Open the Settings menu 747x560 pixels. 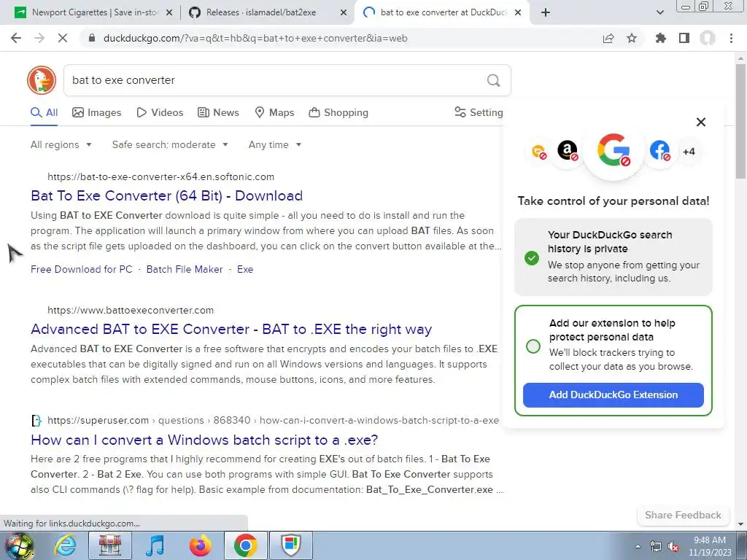[x=479, y=112]
